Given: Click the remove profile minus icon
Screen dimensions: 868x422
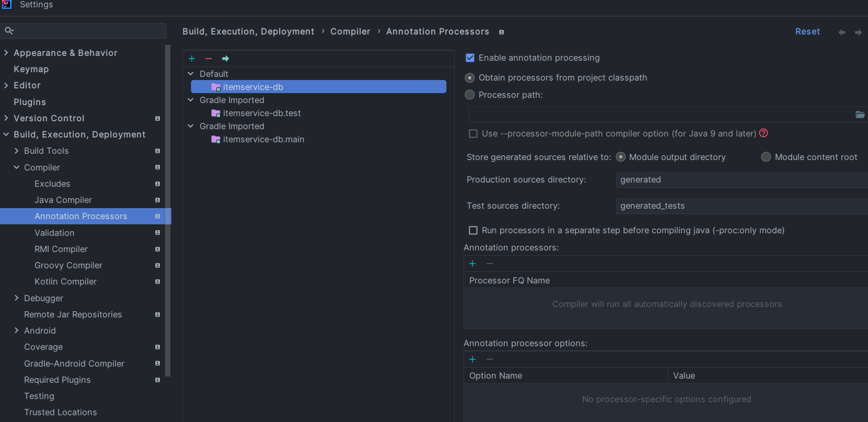Looking at the screenshot, I should click(209, 59).
